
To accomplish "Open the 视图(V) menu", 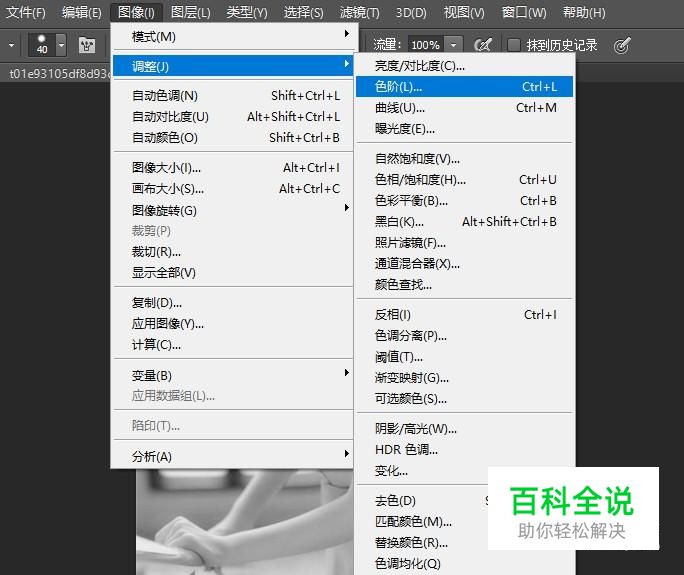I will pos(464,12).
